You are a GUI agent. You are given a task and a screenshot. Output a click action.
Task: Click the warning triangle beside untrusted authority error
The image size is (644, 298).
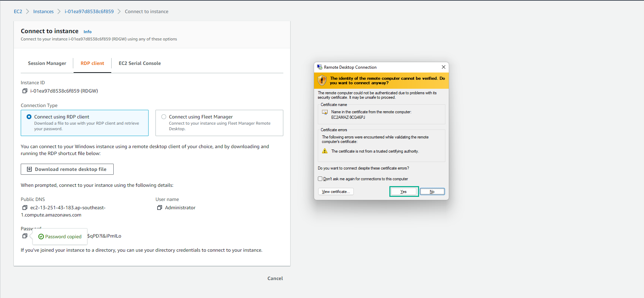coord(325,151)
